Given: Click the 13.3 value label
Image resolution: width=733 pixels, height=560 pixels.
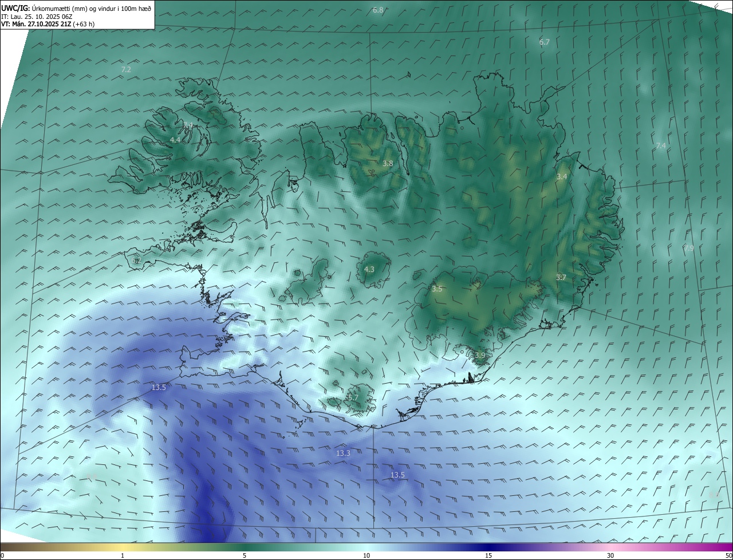Looking at the screenshot, I should point(343,453).
